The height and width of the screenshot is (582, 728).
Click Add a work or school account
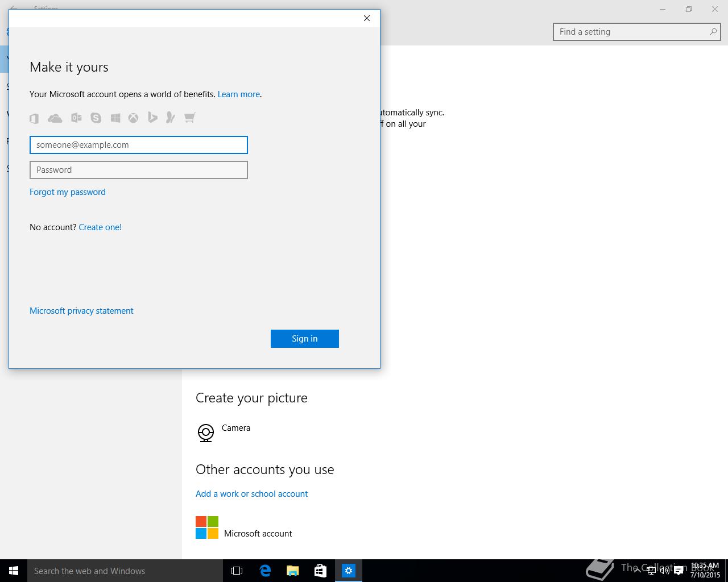(252, 494)
